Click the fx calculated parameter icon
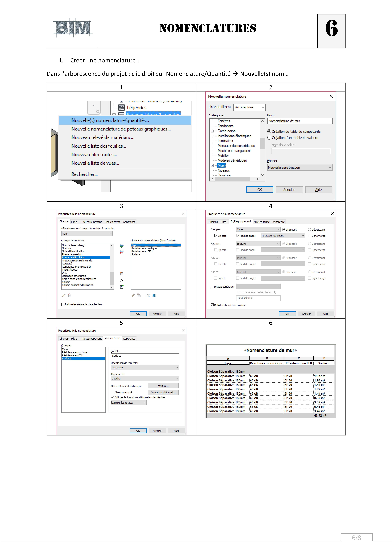392x555 pixels. pyautogui.click(x=122, y=280)
